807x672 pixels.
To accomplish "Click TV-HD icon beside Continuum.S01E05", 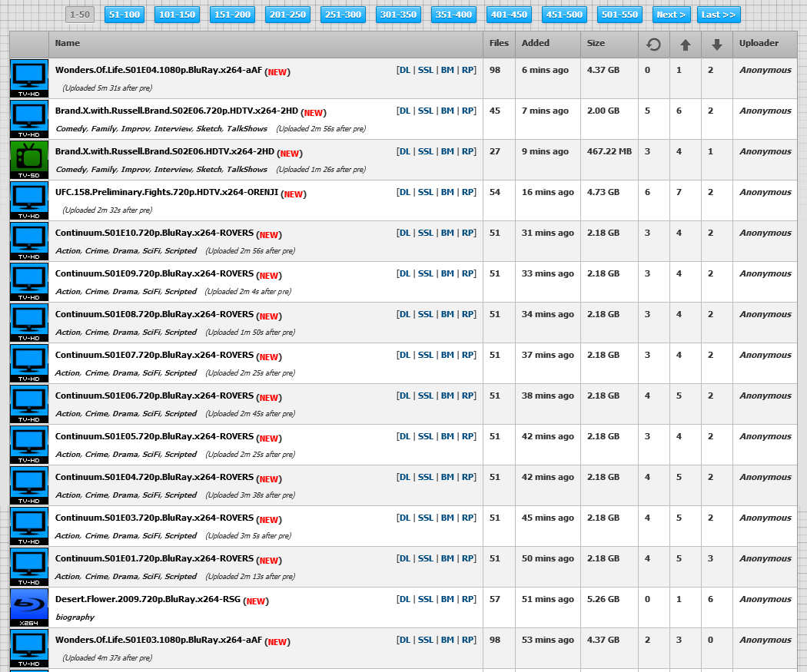I will [x=29, y=444].
